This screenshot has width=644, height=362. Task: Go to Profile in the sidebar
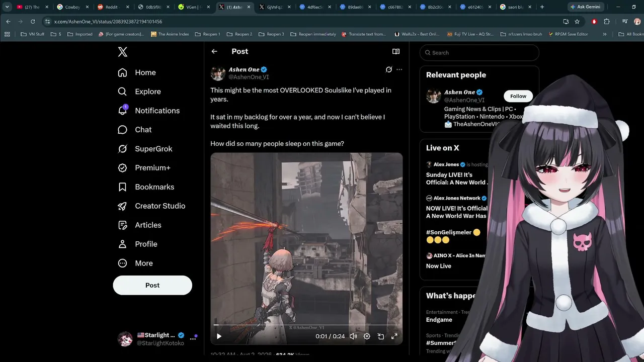tap(137, 244)
